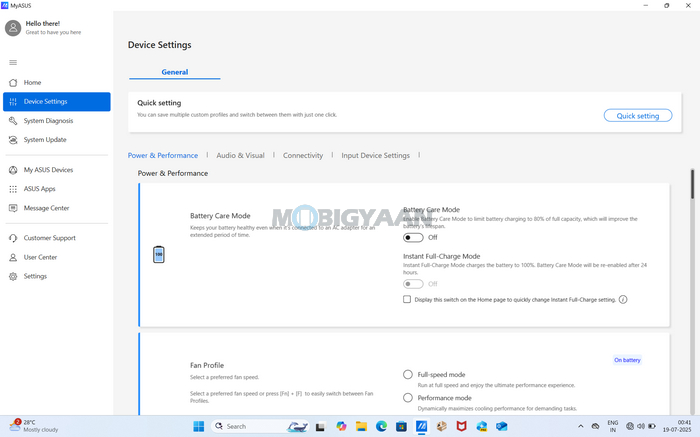
Task: Open Message Center label
Action: pyautogui.click(x=46, y=208)
